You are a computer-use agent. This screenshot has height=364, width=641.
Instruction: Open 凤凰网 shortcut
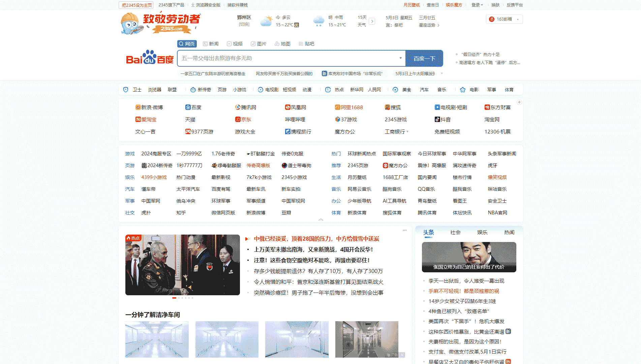tap(296, 107)
